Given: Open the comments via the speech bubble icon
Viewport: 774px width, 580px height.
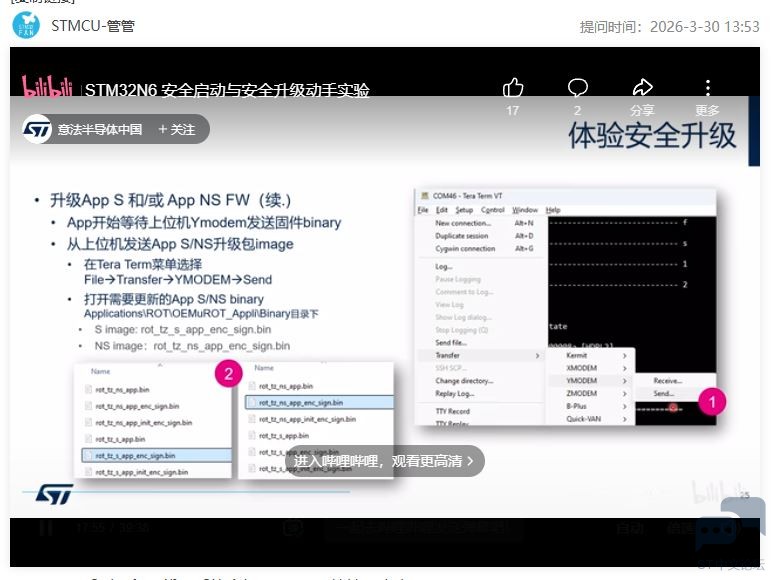Looking at the screenshot, I should click(x=578, y=88).
